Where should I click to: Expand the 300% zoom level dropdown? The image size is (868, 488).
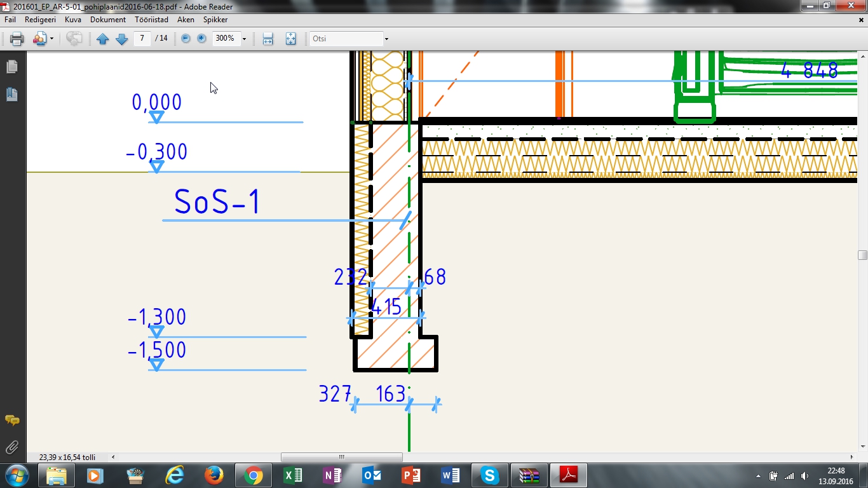point(244,39)
